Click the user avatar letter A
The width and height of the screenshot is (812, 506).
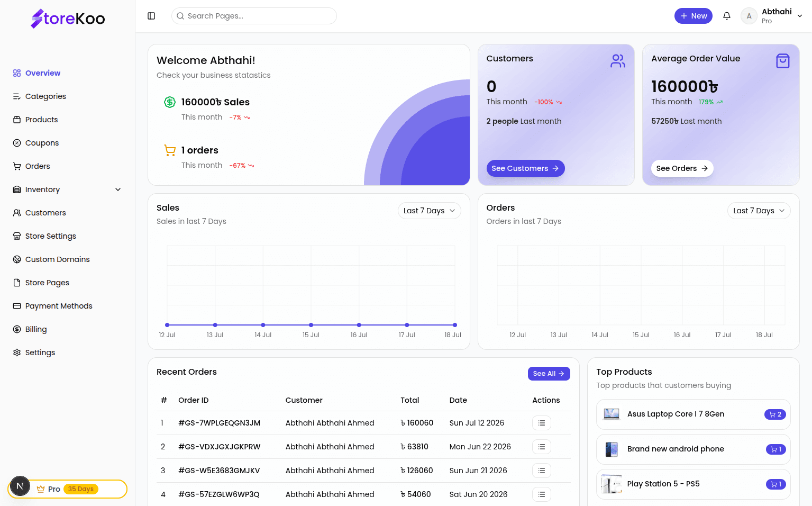click(x=749, y=16)
